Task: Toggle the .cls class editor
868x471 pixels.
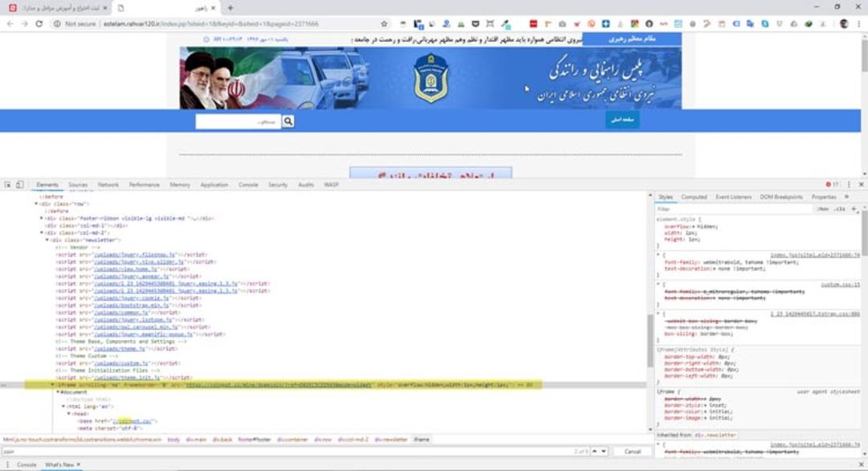Action: 840,209
